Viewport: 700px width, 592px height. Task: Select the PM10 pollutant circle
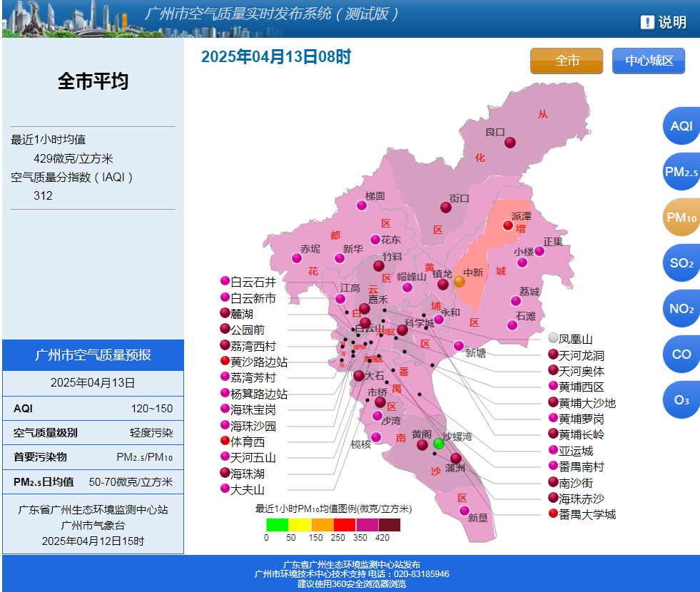pyautogui.click(x=681, y=218)
